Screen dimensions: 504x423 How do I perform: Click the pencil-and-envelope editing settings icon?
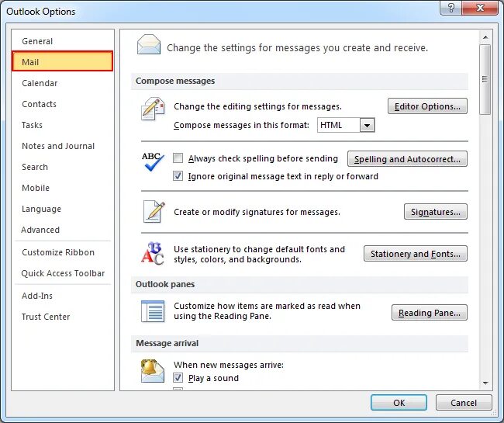pyautogui.click(x=153, y=109)
